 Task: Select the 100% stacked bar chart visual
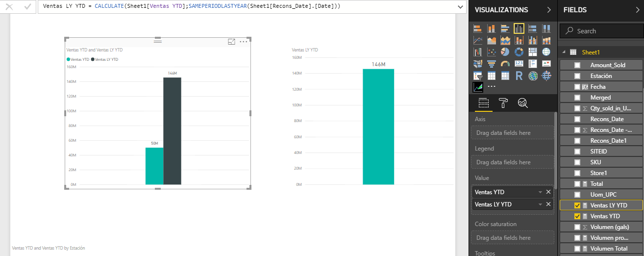point(533,28)
